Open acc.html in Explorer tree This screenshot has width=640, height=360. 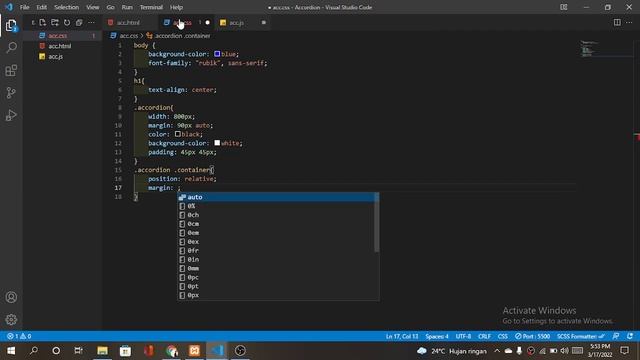[x=62, y=46]
